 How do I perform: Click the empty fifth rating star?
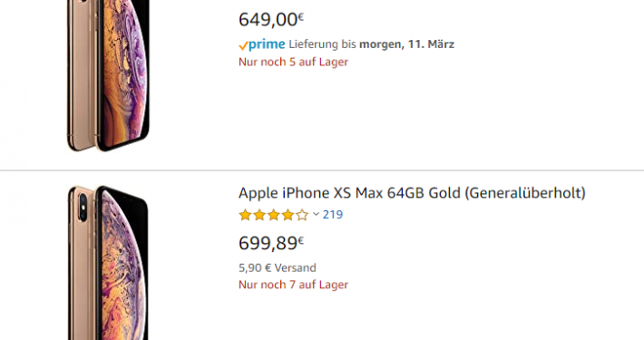[x=302, y=215]
